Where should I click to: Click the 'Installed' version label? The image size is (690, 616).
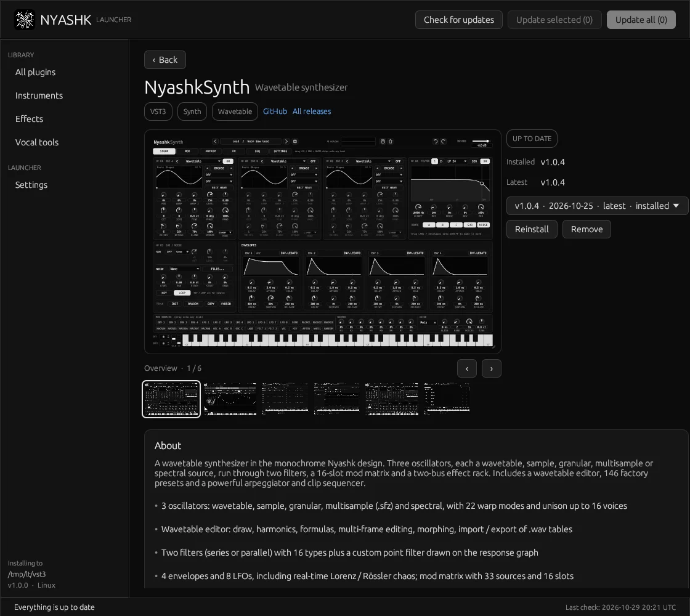pyautogui.click(x=520, y=162)
